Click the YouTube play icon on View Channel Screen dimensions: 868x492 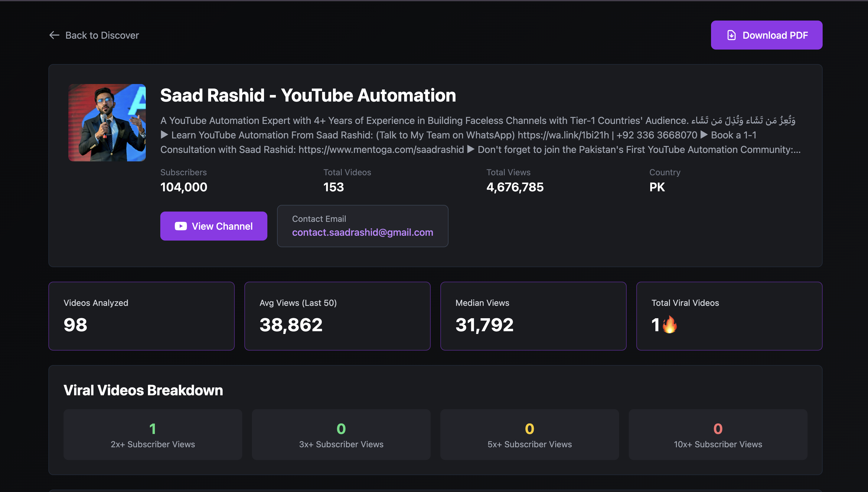coord(181,226)
